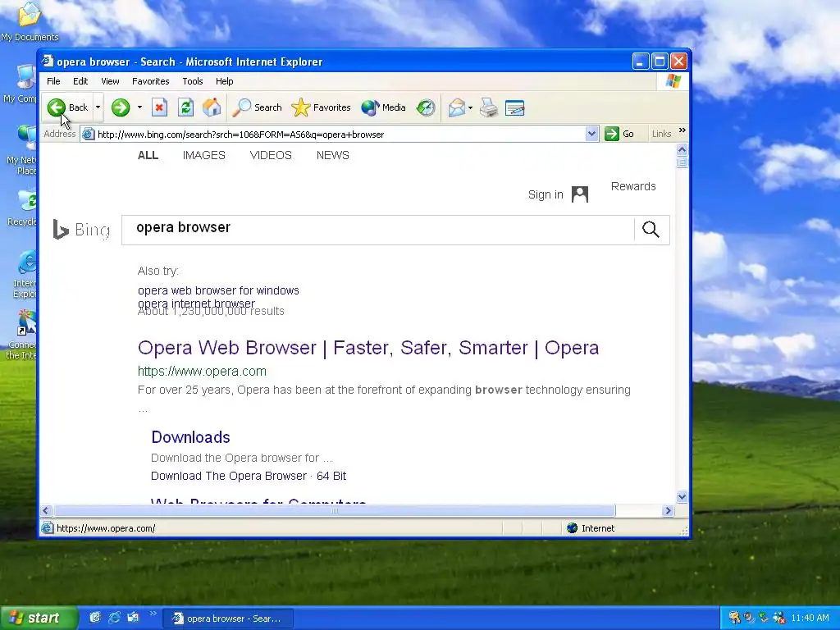Show browsing History with the clock icon
The height and width of the screenshot is (630, 840).
pyautogui.click(x=426, y=107)
